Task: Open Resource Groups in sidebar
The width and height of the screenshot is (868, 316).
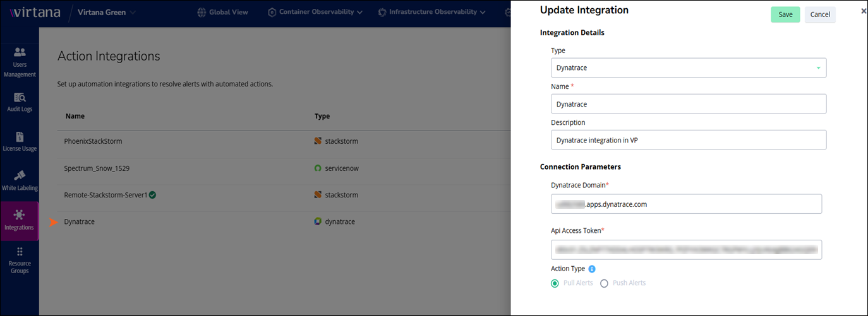Action: tap(20, 260)
